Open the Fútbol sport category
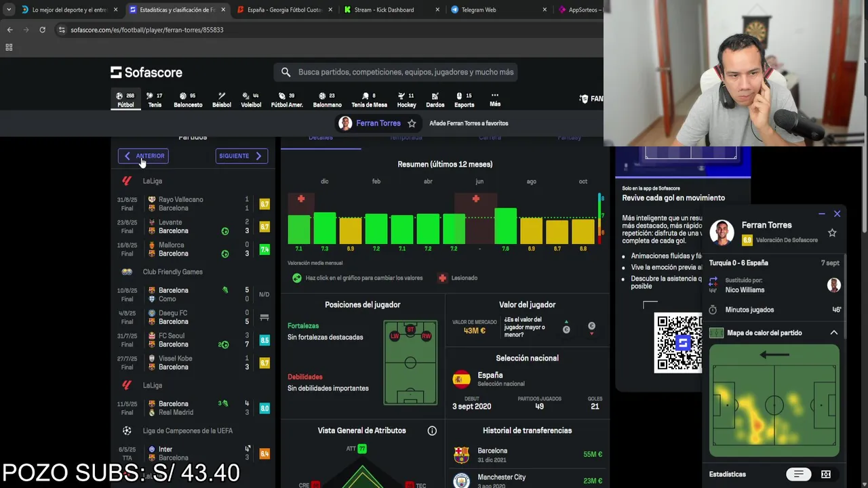The width and height of the screenshot is (868, 488). (x=125, y=100)
